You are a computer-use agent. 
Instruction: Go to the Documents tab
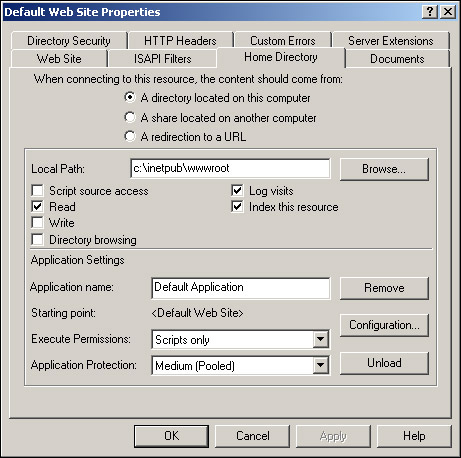(397, 59)
